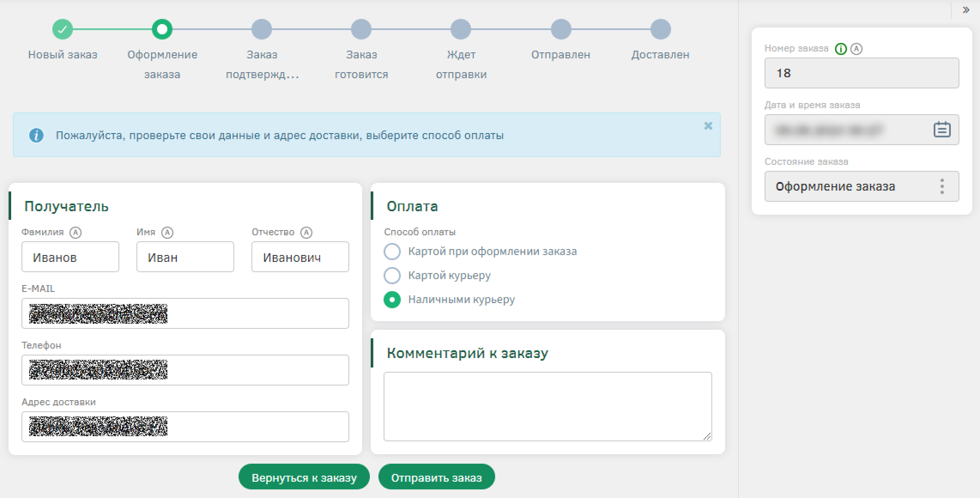
Task: Collapse the right sidebar with the double chevron
Action: 965,10
